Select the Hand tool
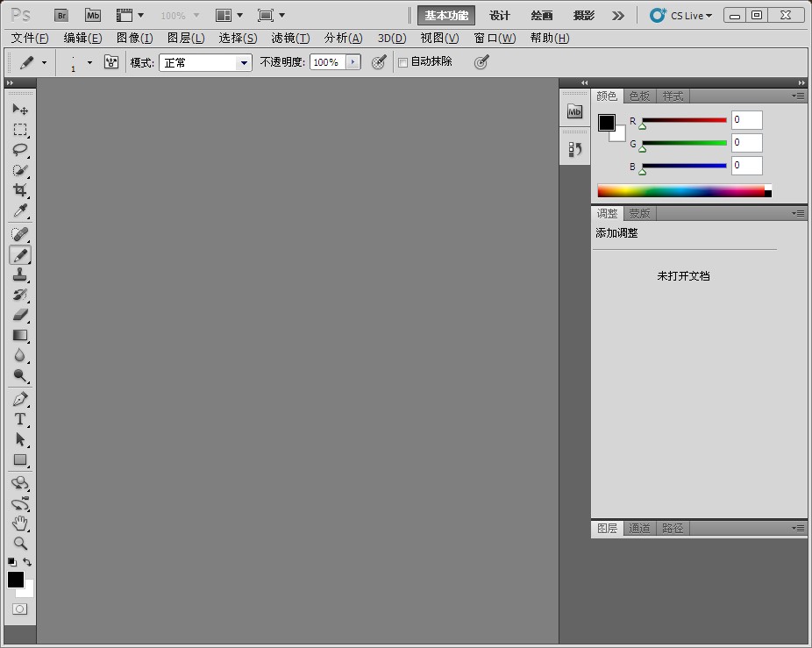Screen dimensions: 812x648 [20, 523]
